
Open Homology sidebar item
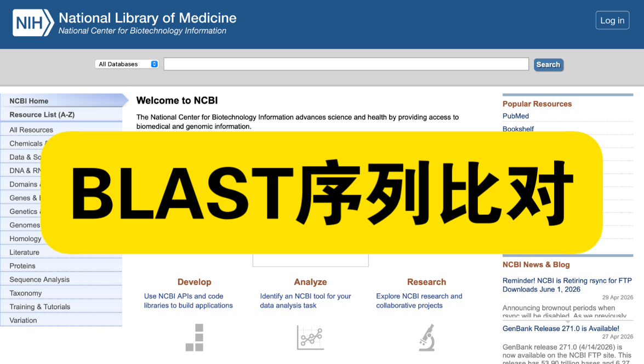25,238
